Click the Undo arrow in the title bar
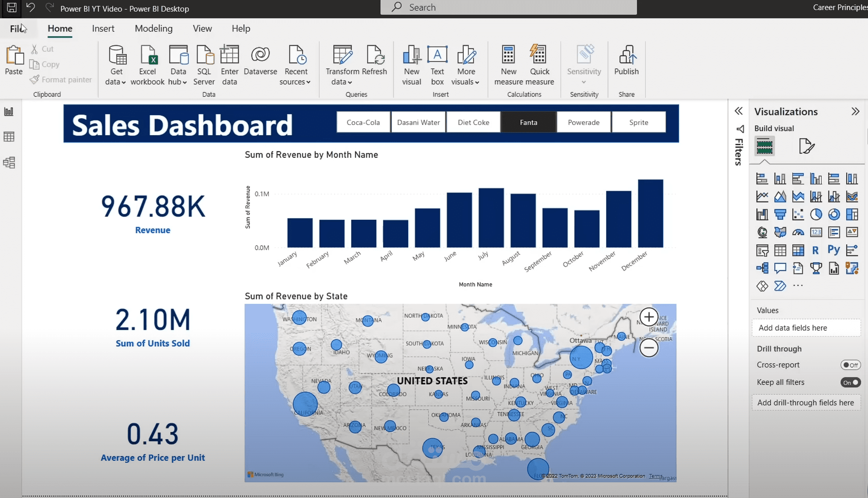This screenshot has width=868, height=498. 31,8
